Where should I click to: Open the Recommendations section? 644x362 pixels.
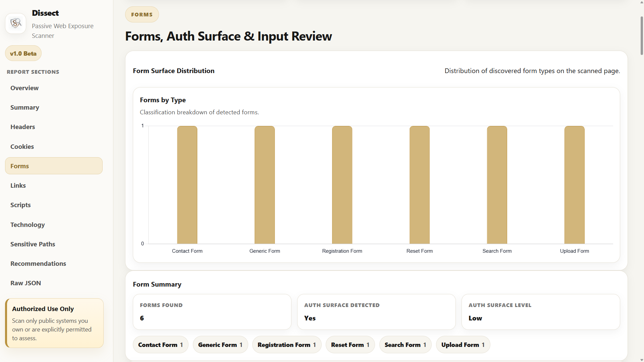(54, 263)
